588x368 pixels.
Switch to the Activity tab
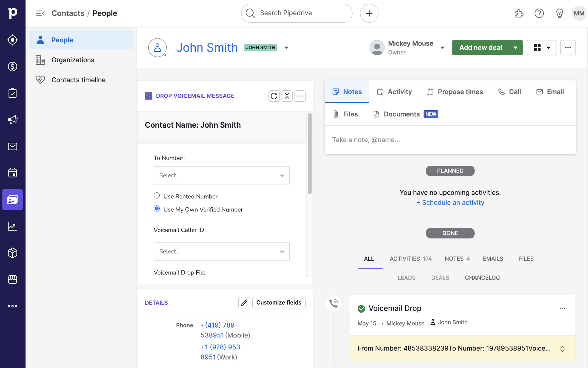click(395, 92)
